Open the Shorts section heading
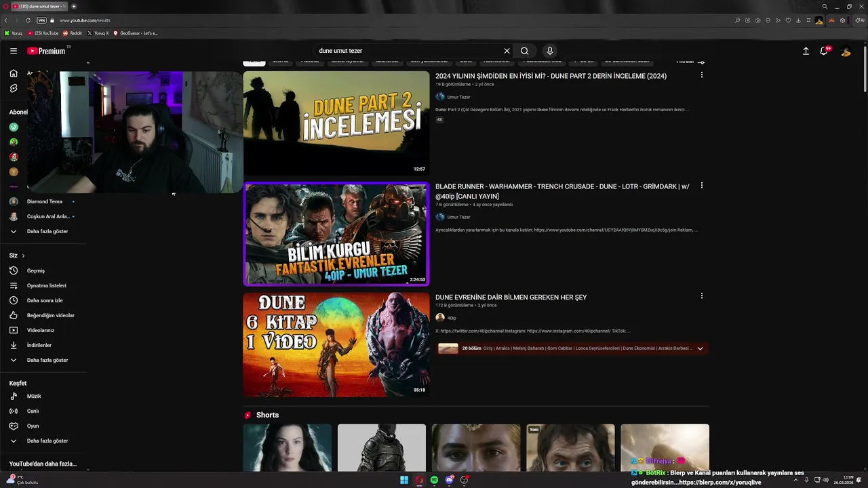This screenshot has height=488, width=868. click(267, 415)
